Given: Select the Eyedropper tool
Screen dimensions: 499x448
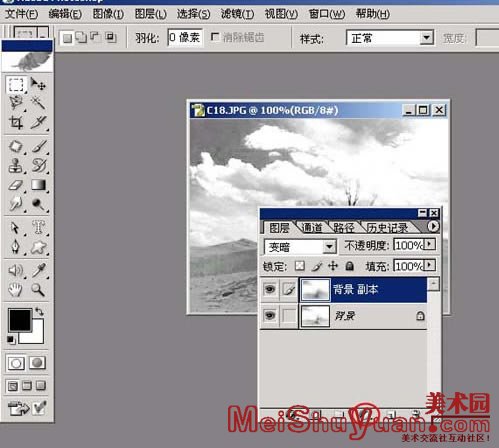Looking at the screenshot, I should click(x=38, y=271).
